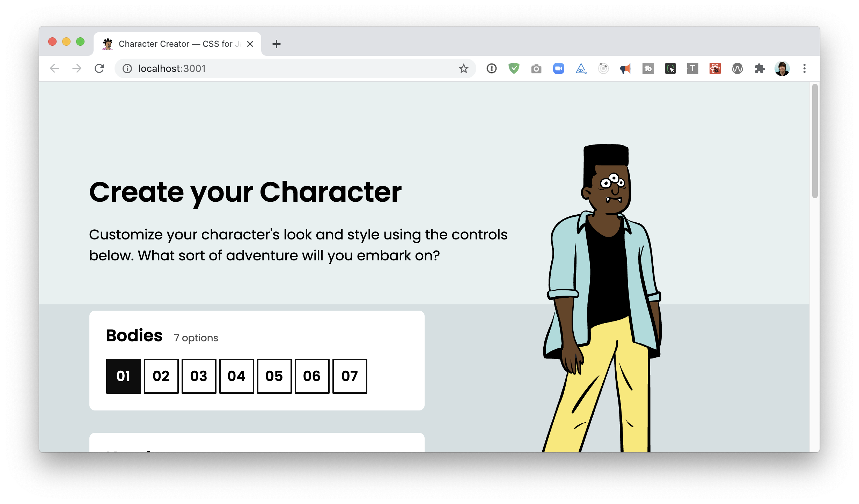Select body option 01
Image resolution: width=859 pixels, height=504 pixels.
coord(123,376)
